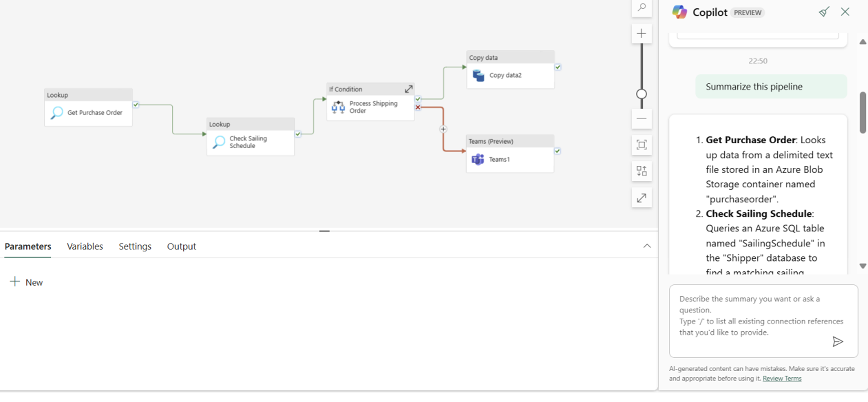Click the If Condition activity icon
Viewport: 868px width, 402px height.
(x=338, y=106)
